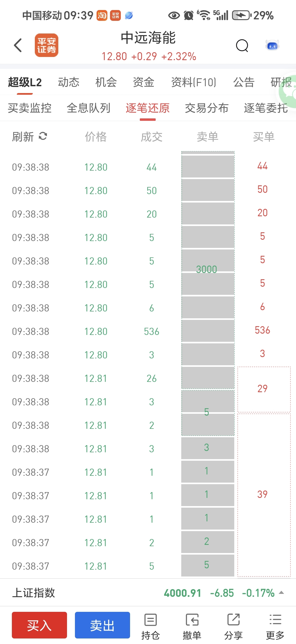
Task: Open the robot assistant icon
Action: pos(272,46)
